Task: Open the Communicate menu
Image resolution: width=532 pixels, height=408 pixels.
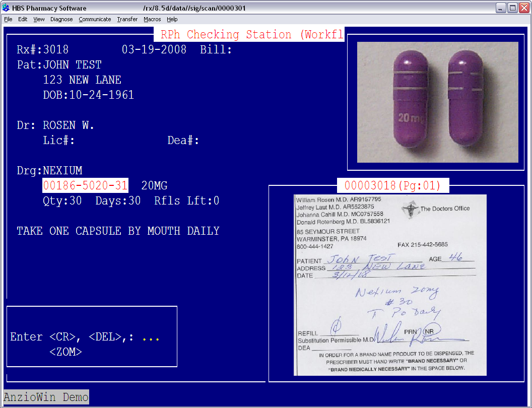Action: coord(95,19)
